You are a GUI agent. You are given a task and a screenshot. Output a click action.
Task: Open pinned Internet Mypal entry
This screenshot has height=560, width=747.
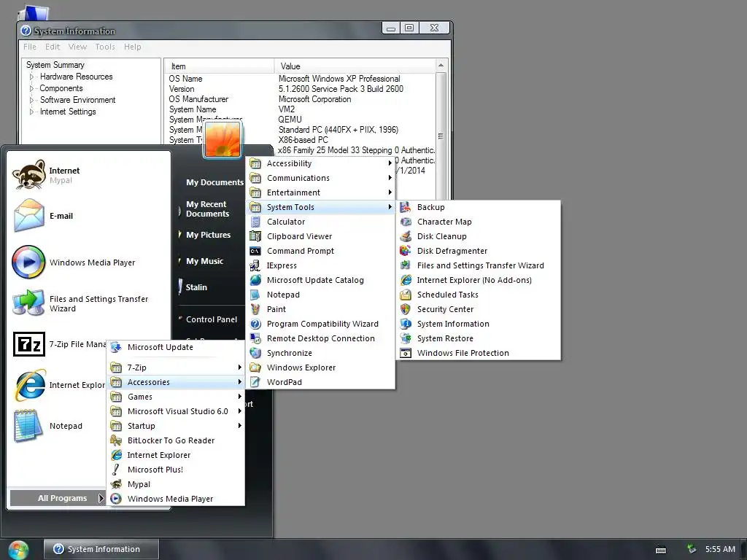coord(88,175)
